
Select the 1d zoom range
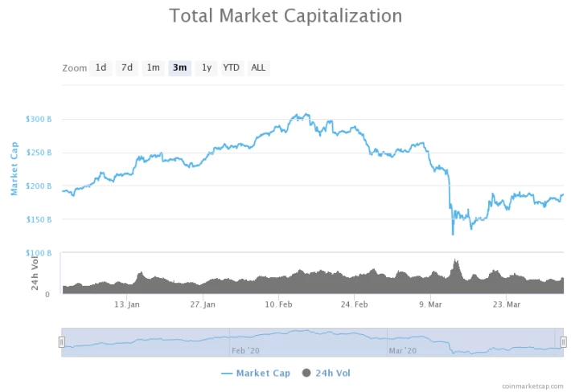tap(101, 68)
